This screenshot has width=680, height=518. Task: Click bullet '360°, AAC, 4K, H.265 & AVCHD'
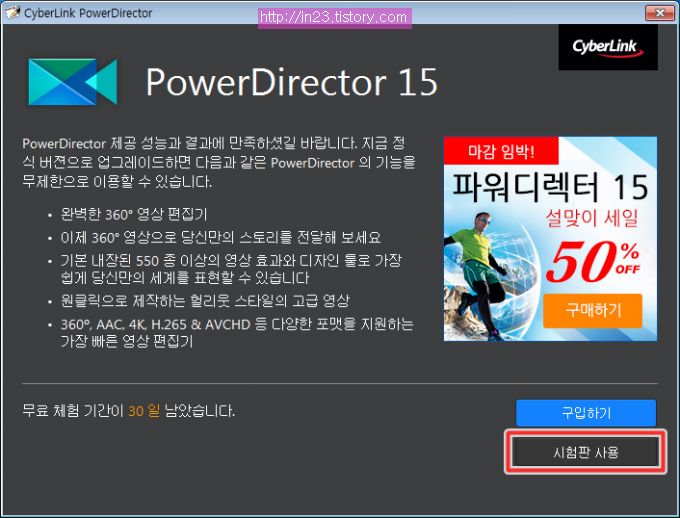pyautogui.click(x=237, y=333)
